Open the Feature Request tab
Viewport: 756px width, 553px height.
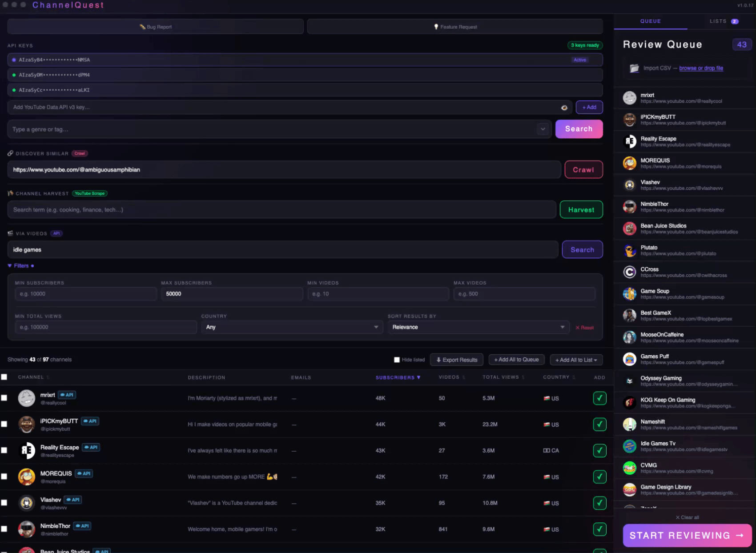point(455,27)
